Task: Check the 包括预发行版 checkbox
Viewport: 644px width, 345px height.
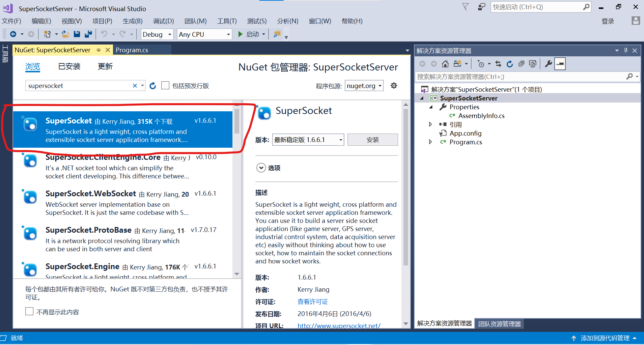Action: pyautogui.click(x=165, y=85)
